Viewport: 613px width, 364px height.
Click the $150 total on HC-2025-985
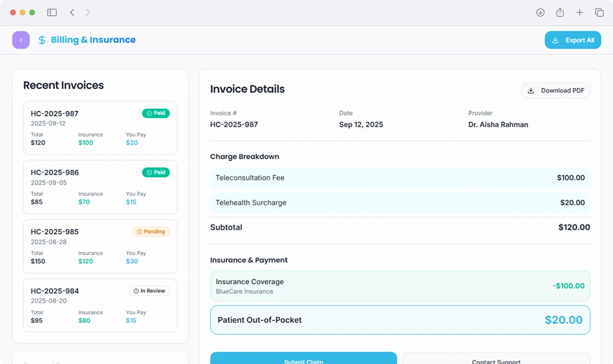(38, 261)
